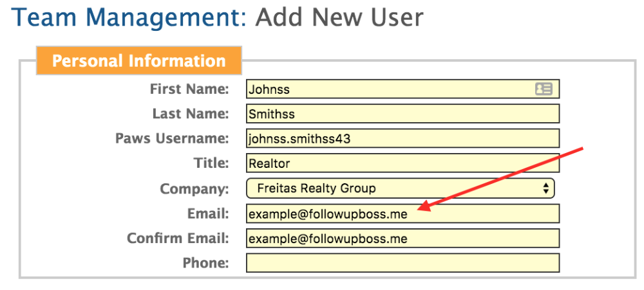Click the Email label text
Screen dimensions: 644x290
[208, 213]
